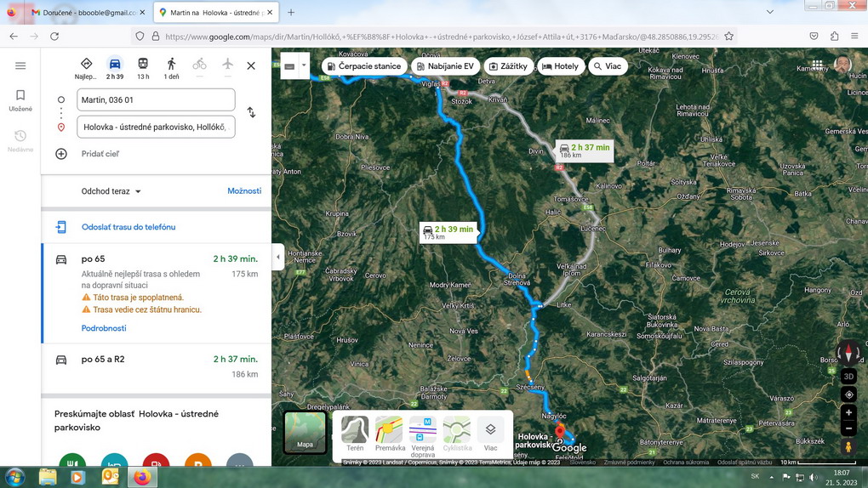This screenshot has height=488, width=868.
Task: Select walking mode 1 deň
Action: click(171, 69)
